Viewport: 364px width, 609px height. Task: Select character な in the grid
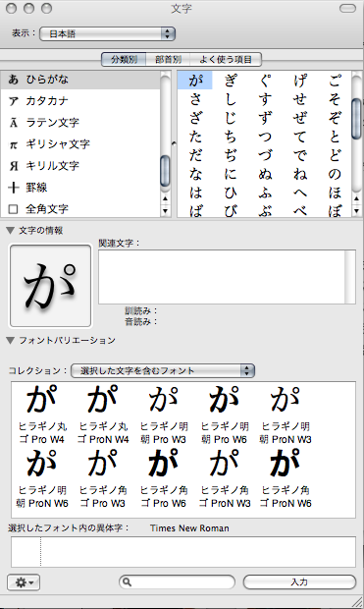195,174
